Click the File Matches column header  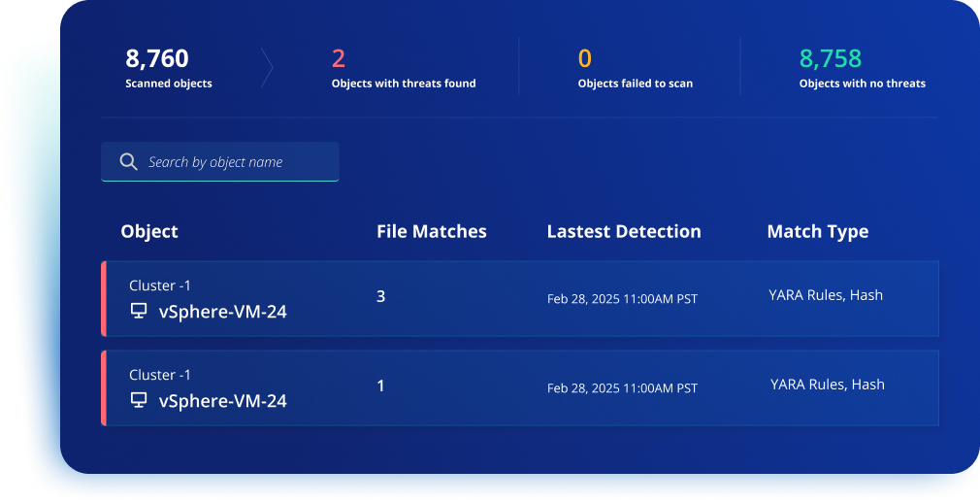431,231
